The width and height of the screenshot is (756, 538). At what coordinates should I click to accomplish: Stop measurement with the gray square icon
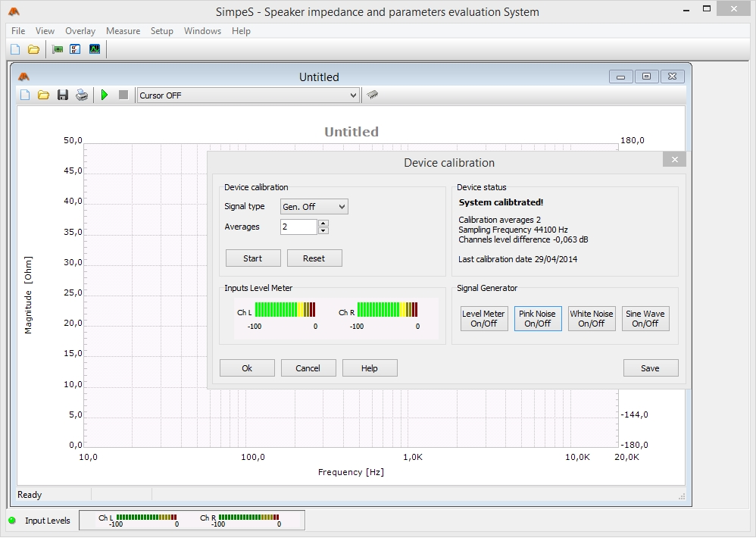pyautogui.click(x=123, y=95)
